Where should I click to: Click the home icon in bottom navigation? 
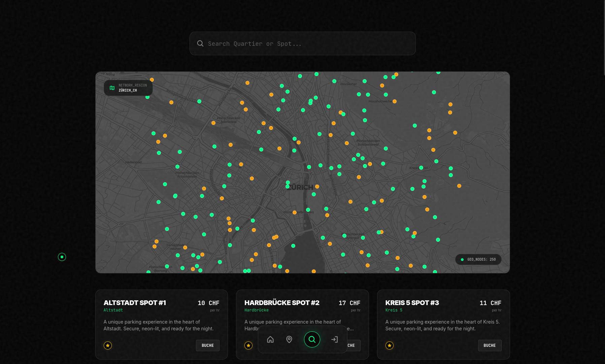click(x=270, y=339)
